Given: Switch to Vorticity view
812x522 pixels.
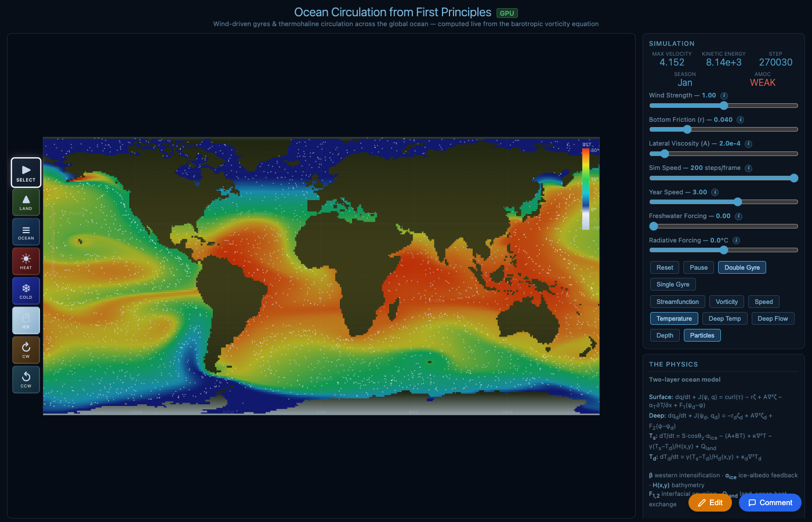Looking at the screenshot, I should point(726,301).
